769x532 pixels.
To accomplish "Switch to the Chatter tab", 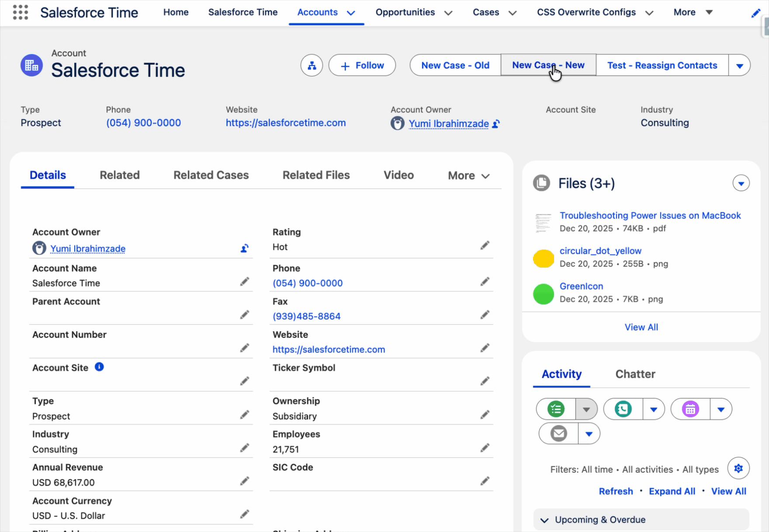I will [635, 374].
